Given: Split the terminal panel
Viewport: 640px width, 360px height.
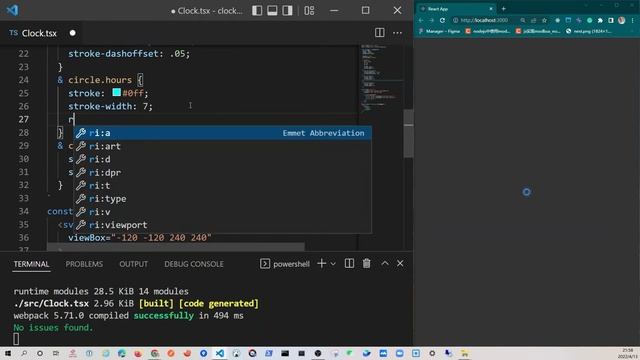Looking at the screenshot, I should click(349, 264).
